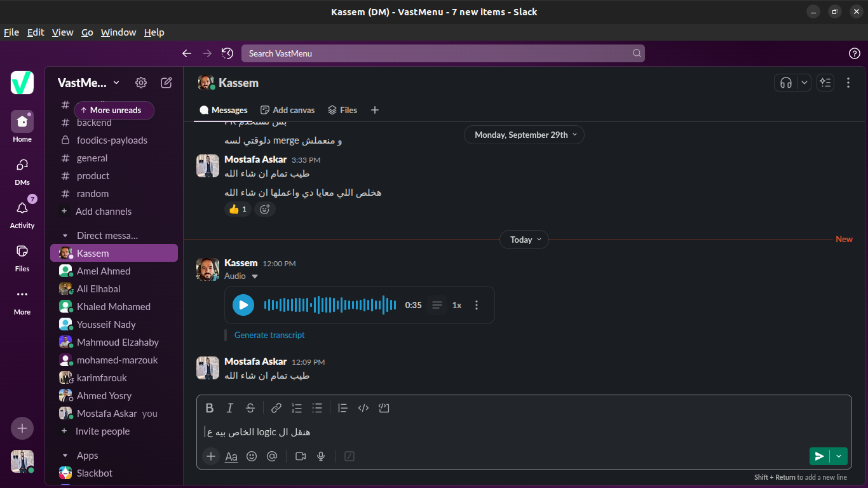Toggle bold formatting in the composer
Screen dimensions: 868x488
210,408
